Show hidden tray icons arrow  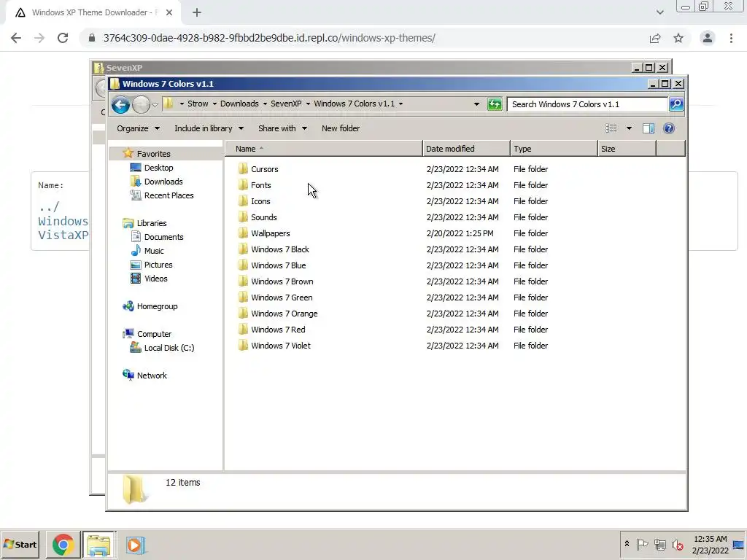627,544
